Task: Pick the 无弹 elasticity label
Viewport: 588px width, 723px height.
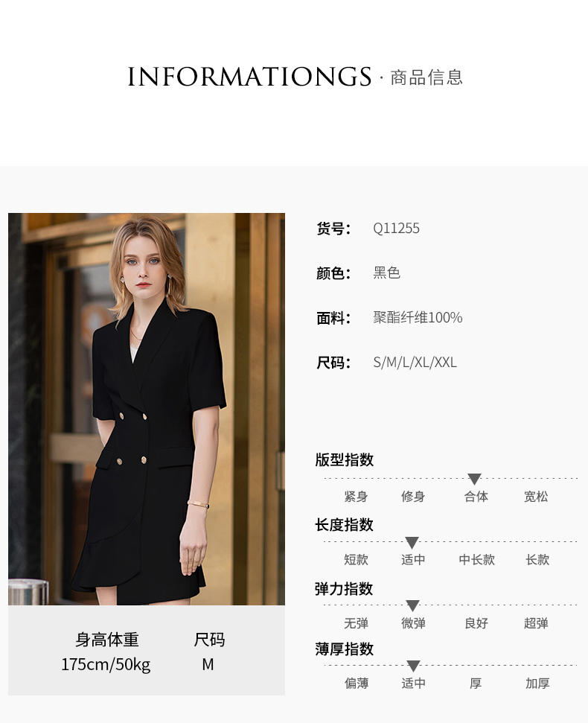Action: click(356, 623)
